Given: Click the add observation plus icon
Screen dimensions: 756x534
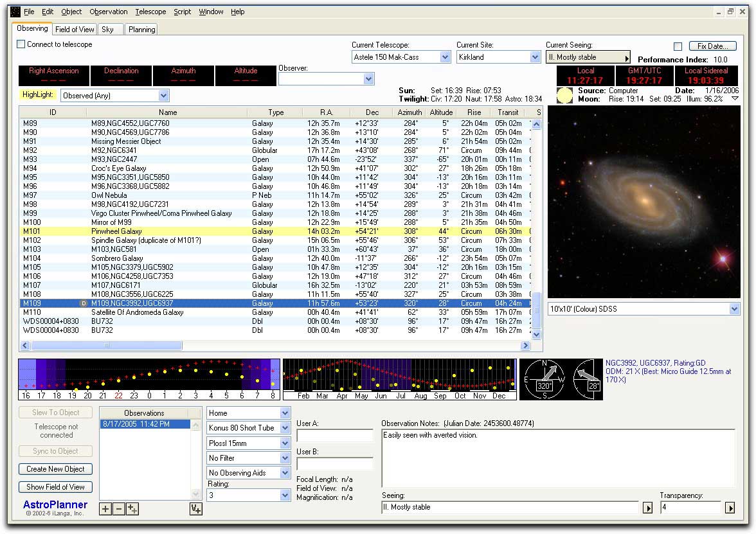Looking at the screenshot, I should tap(105, 510).
